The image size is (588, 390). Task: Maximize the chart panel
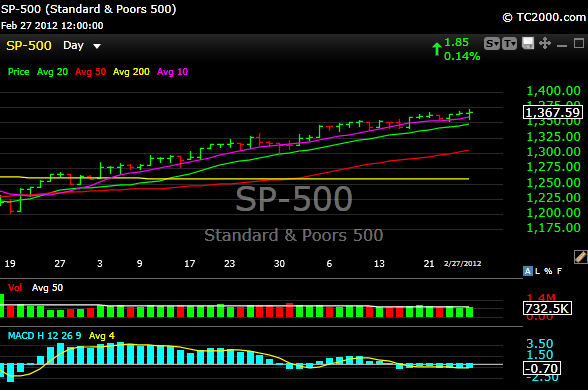[579, 44]
